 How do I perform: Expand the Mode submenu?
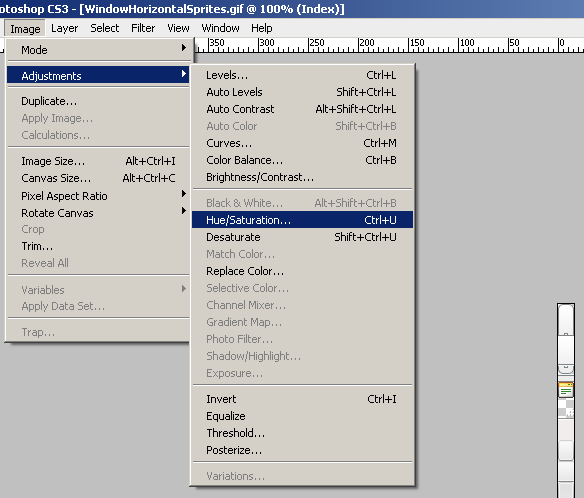pos(98,50)
